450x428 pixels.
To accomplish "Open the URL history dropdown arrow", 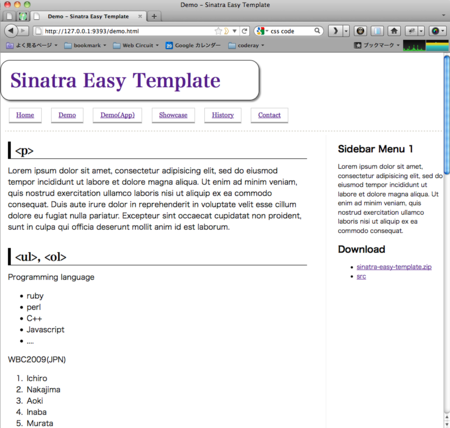I will [x=235, y=31].
